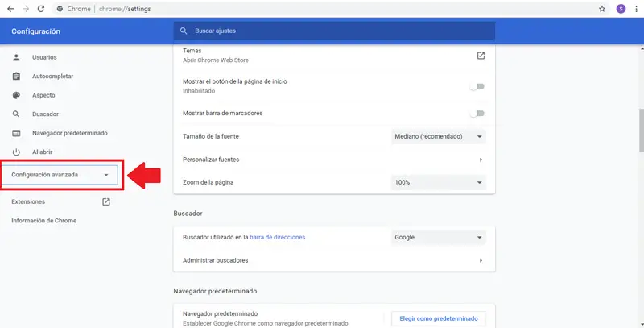The width and height of the screenshot is (644, 328).
Task: Click Establecer Google Chrome como navegador predeterminado text
Action: click(266, 323)
